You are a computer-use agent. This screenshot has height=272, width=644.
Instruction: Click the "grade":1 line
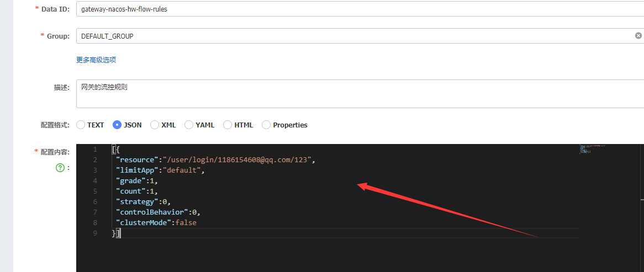(136, 180)
